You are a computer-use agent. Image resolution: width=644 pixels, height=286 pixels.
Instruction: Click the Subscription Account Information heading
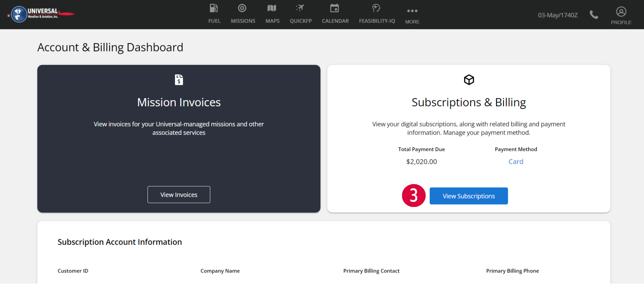(x=120, y=242)
